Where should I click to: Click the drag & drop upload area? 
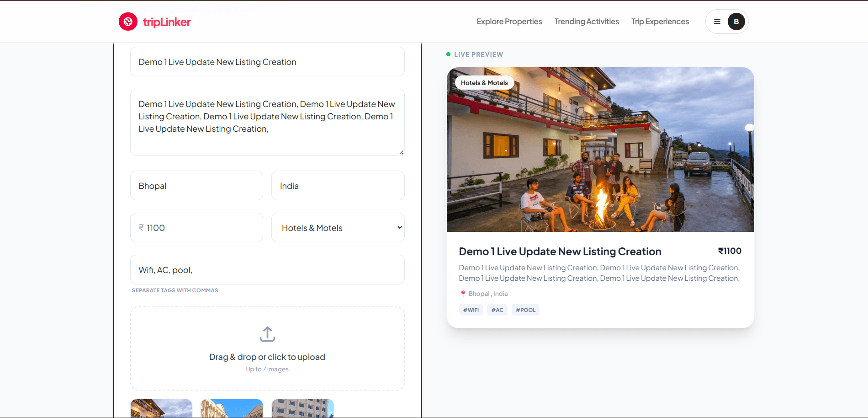point(267,348)
